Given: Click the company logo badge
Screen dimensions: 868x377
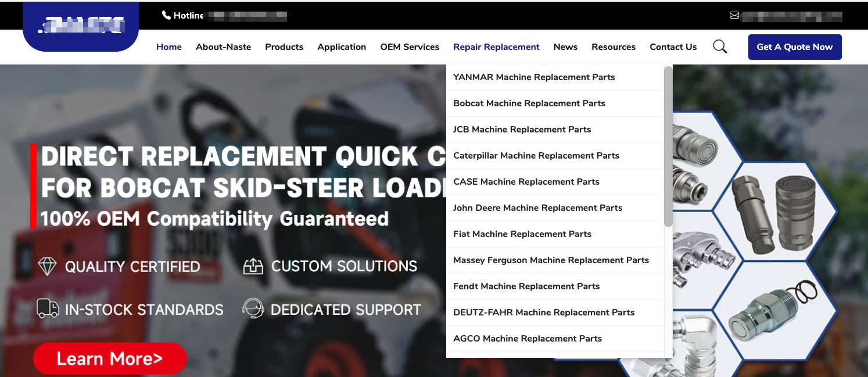Looking at the screenshot, I should click(81, 26).
